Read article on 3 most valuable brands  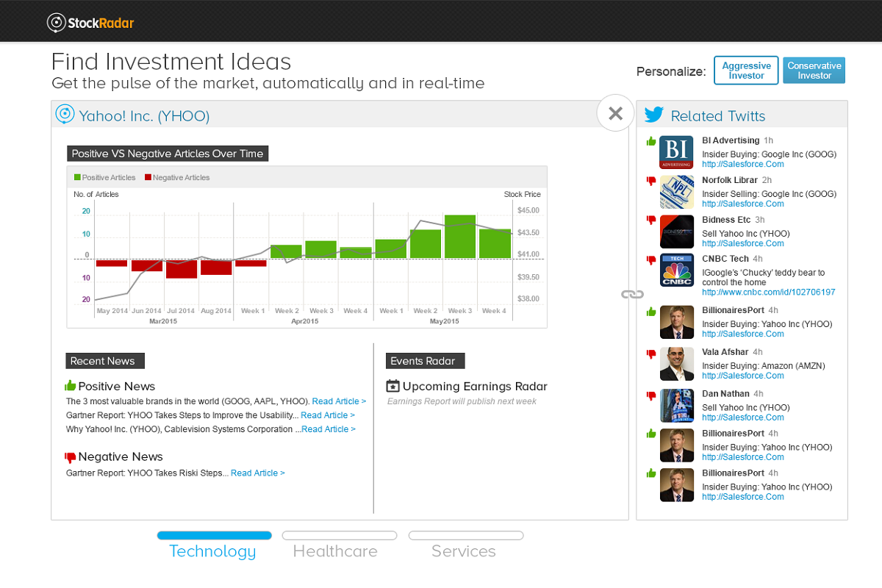tap(339, 401)
